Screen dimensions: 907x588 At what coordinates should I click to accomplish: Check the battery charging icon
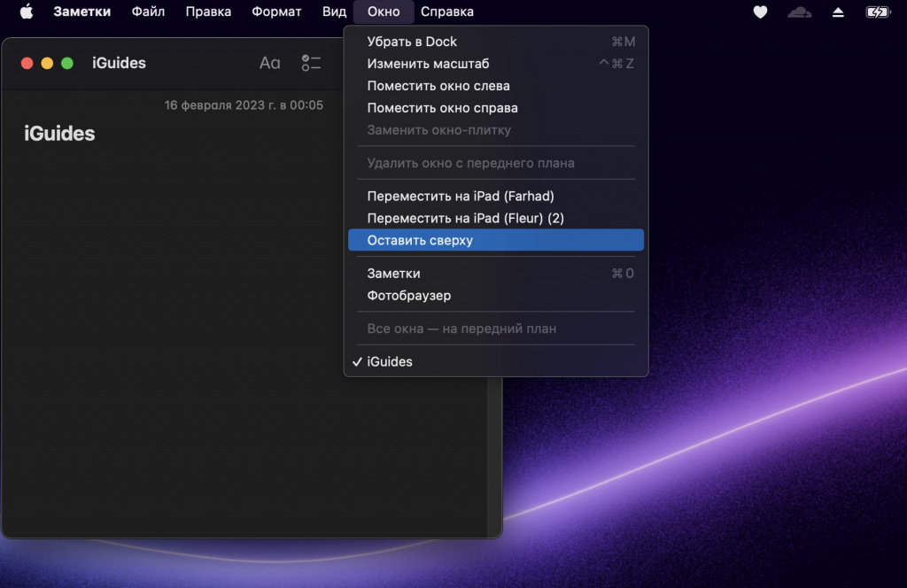[877, 12]
